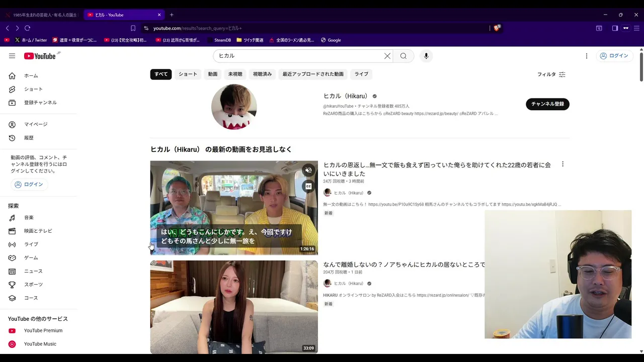The image size is (644, 362).
Task: Open the Google bookmark
Action: pyautogui.click(x=331, y=40)
